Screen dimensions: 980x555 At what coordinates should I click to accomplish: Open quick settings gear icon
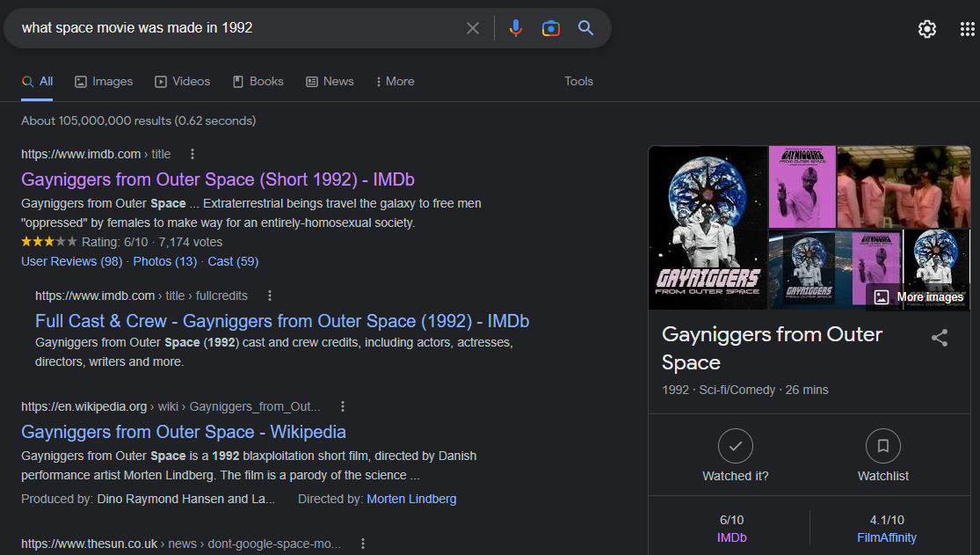[927, 29]
